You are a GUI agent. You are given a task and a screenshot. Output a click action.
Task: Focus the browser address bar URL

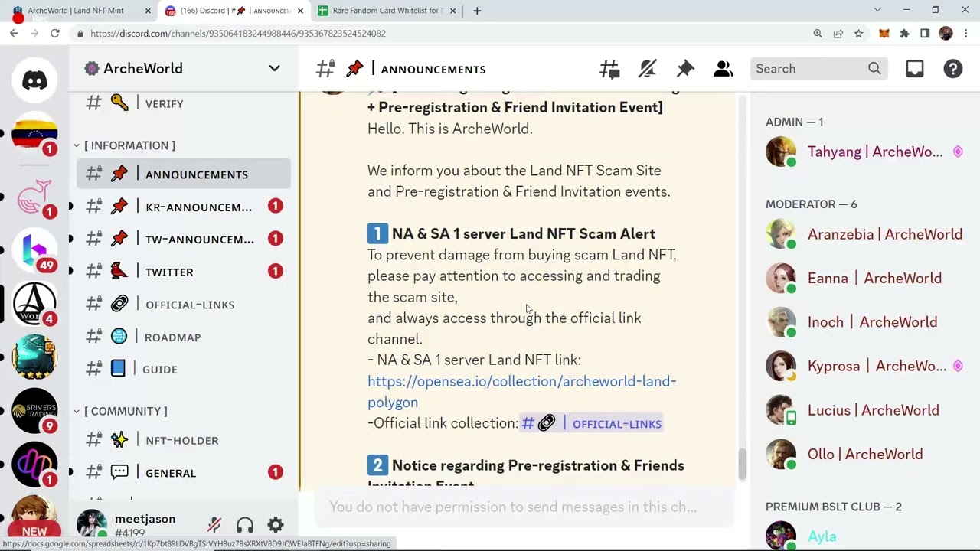tap(237, 34)
